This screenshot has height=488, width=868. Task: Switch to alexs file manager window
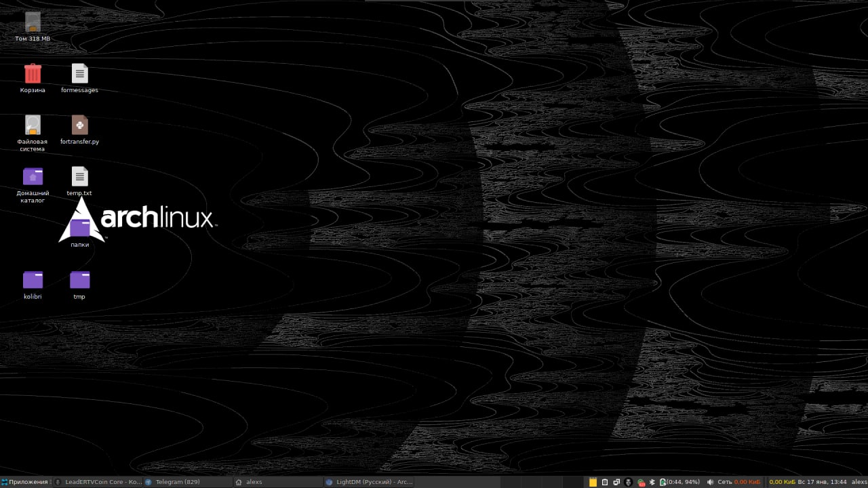[x=277, y=482]
